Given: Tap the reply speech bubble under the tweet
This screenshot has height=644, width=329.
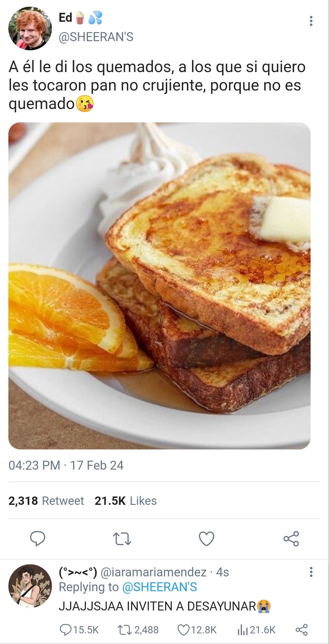Looking at the screenshot, I should click(x=38, y=539).
